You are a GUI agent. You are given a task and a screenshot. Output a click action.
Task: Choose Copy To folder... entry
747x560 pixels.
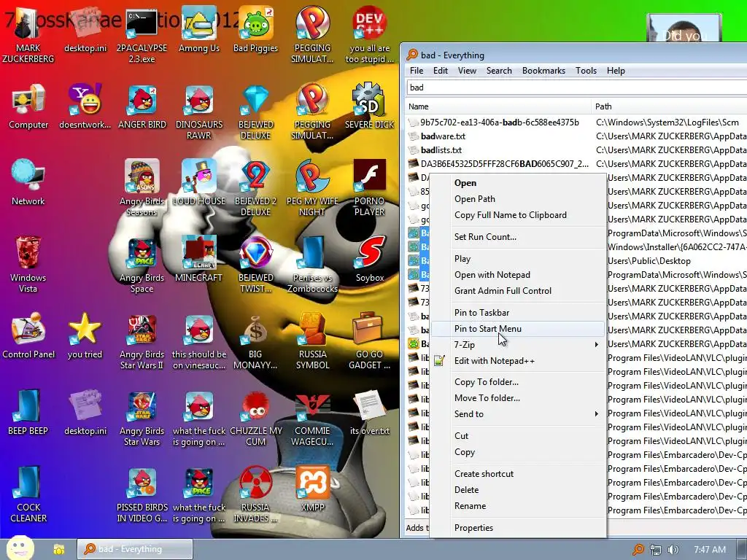[518, 382]
